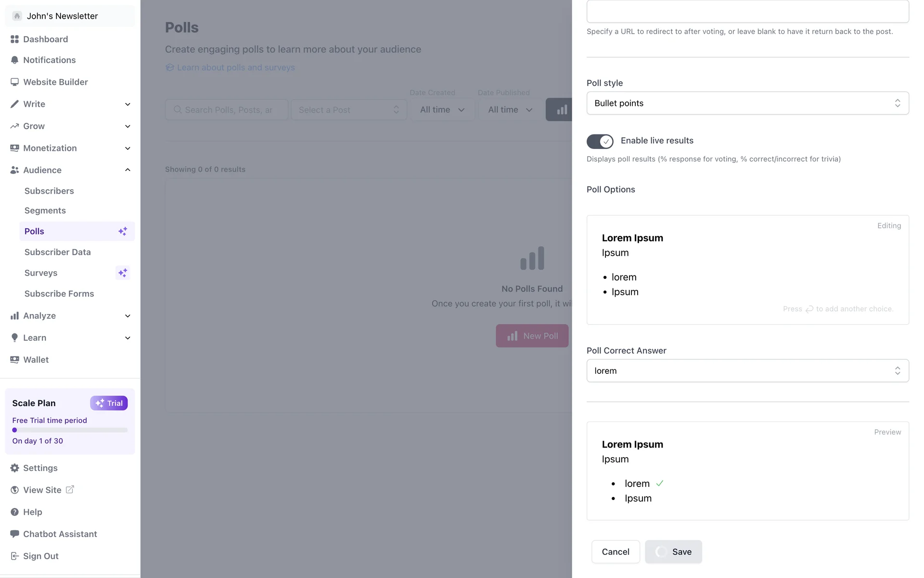924x578 pixels.
Task: Click the external link icon beside View Site
Action: [x=70, y=490]
